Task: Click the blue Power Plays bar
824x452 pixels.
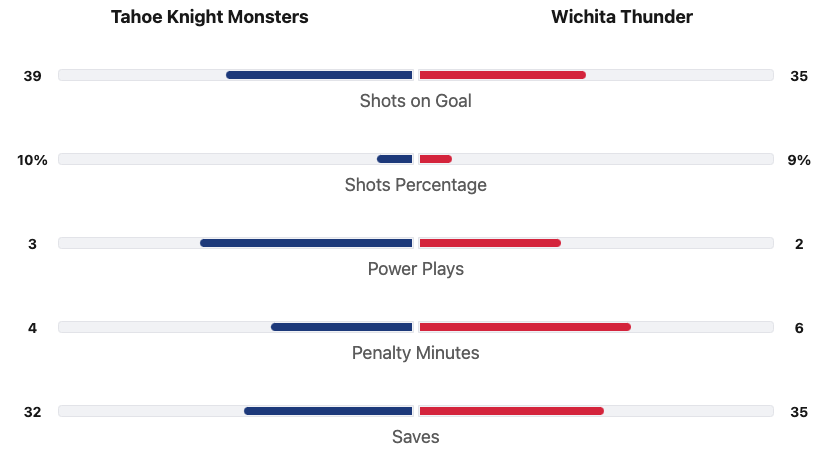Action: [x=306, y=243]
